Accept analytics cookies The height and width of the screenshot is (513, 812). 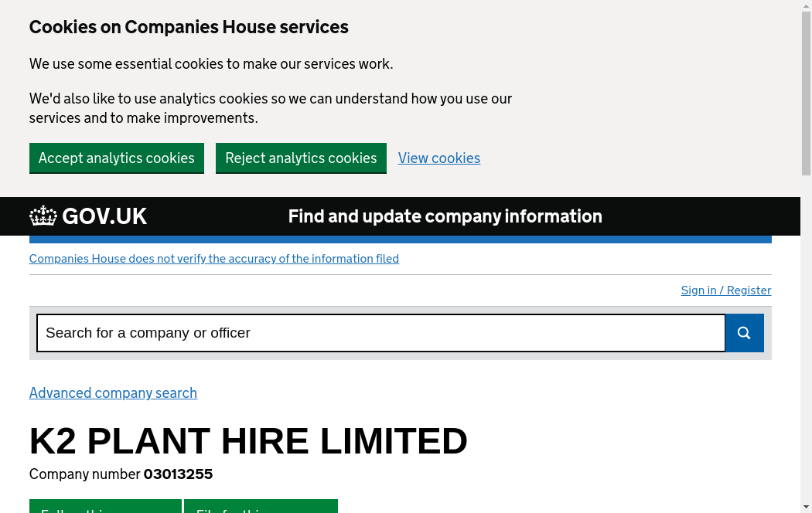click(x=117, y=158)
